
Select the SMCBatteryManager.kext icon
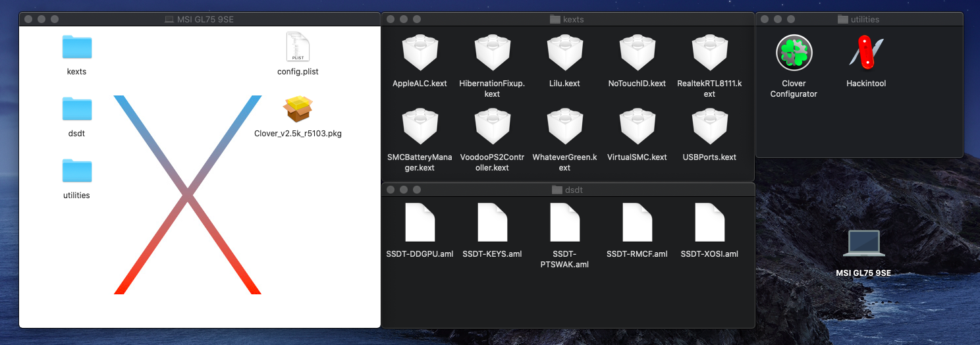[420, 127]
